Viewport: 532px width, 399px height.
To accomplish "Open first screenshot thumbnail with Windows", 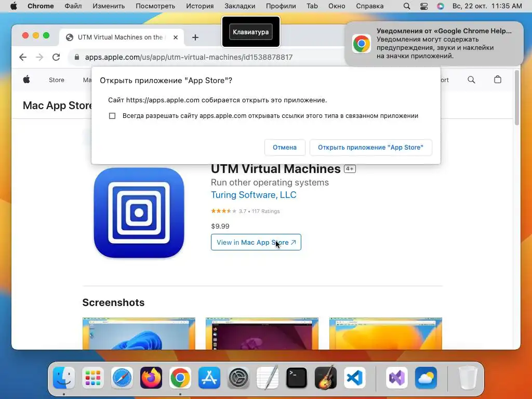I will coord(139,334).
